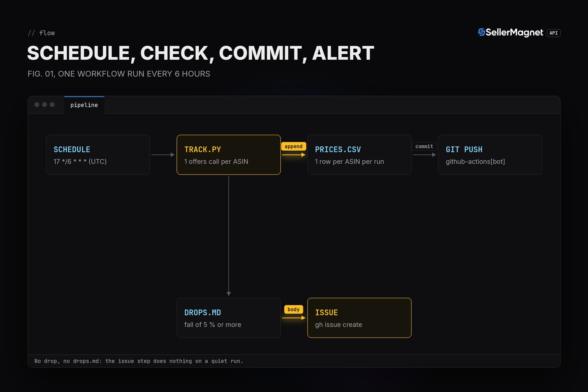Click the '// flow' label
The width and height of the screenshot is (588, 392).
(x=41, y=33)
